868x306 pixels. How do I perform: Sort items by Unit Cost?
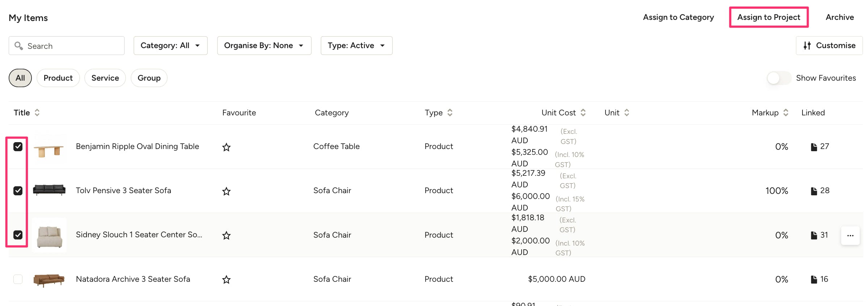(x=583, y=113)
